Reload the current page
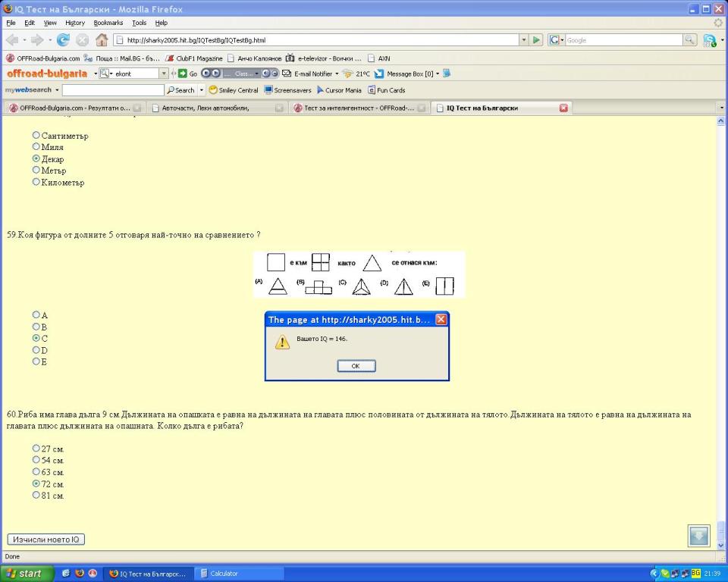Viewport: 728px width, 582px height. 63,40
